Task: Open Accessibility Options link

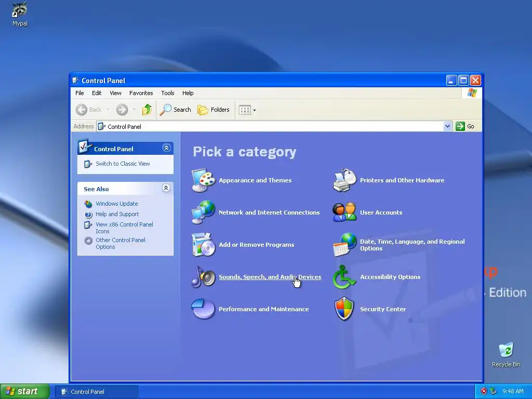Action: pyautogui.click(x=390, y=277)
